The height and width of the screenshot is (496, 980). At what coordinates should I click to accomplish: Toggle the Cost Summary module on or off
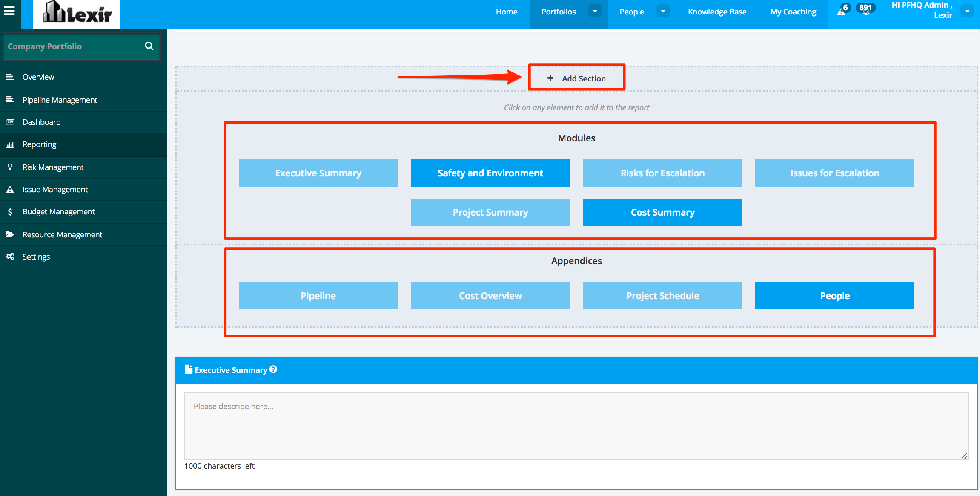tap(662, 212)
